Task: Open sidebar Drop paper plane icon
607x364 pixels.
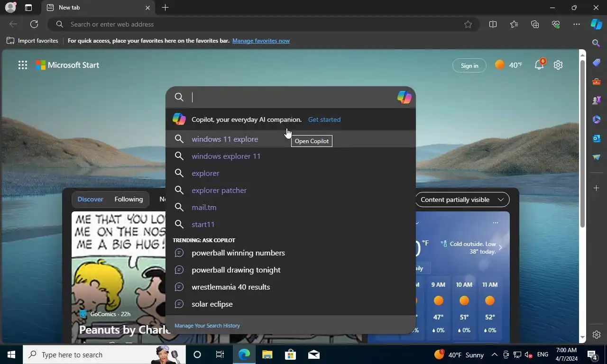Action: coord(597,157)
